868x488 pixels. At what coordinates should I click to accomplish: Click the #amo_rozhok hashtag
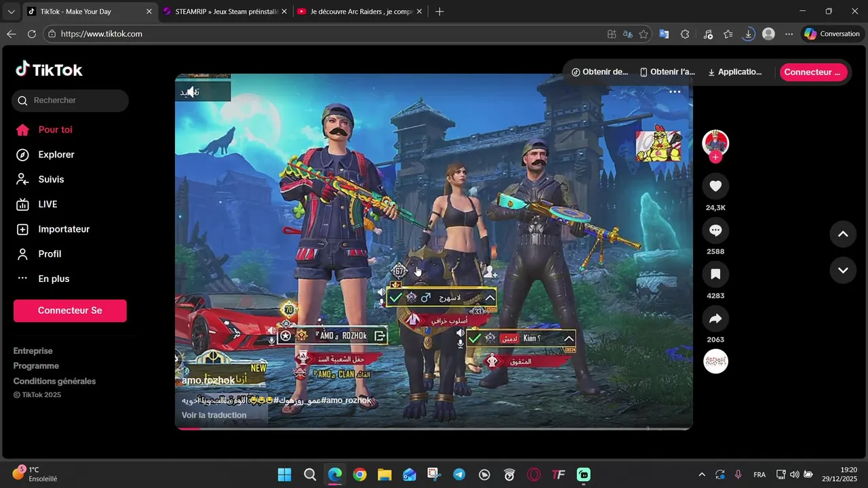click(346, 400)
